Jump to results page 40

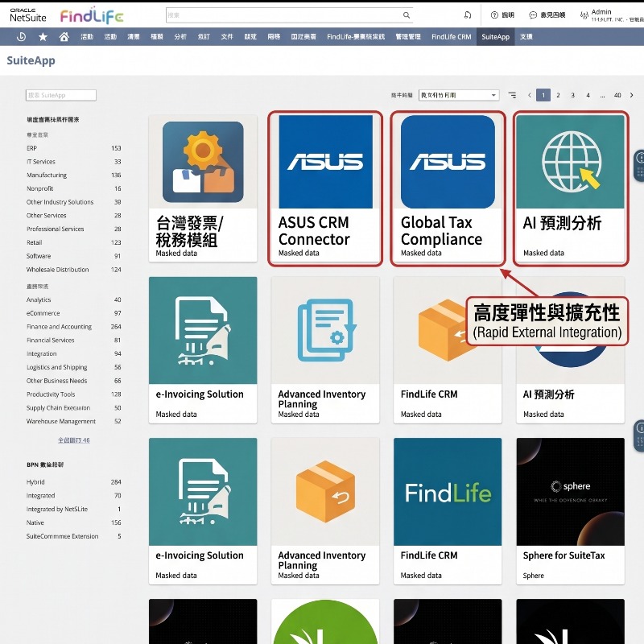click(x=617, y=95)
